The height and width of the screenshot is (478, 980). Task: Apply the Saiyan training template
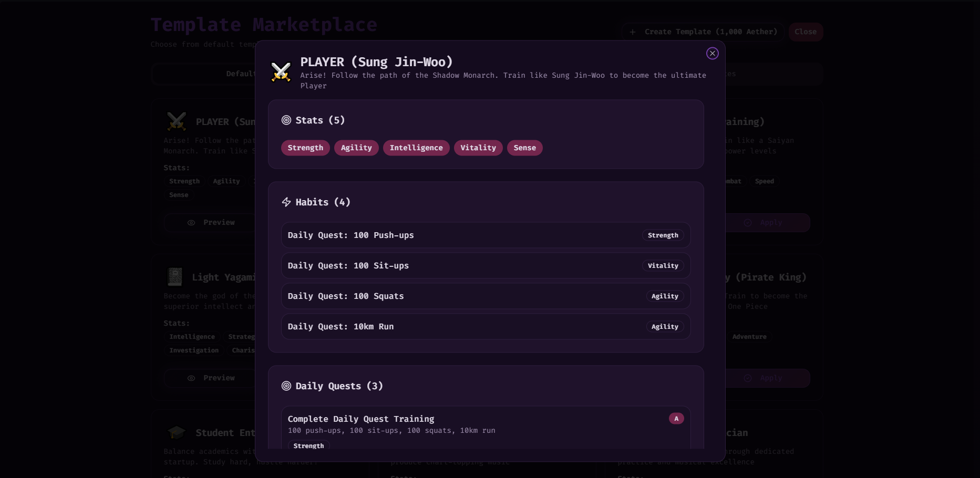[x=768, y=223]
